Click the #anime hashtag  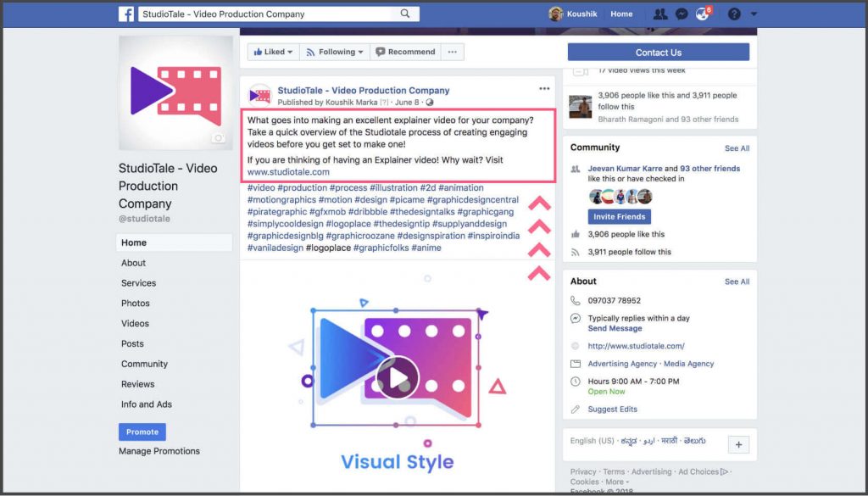[426, 248]
